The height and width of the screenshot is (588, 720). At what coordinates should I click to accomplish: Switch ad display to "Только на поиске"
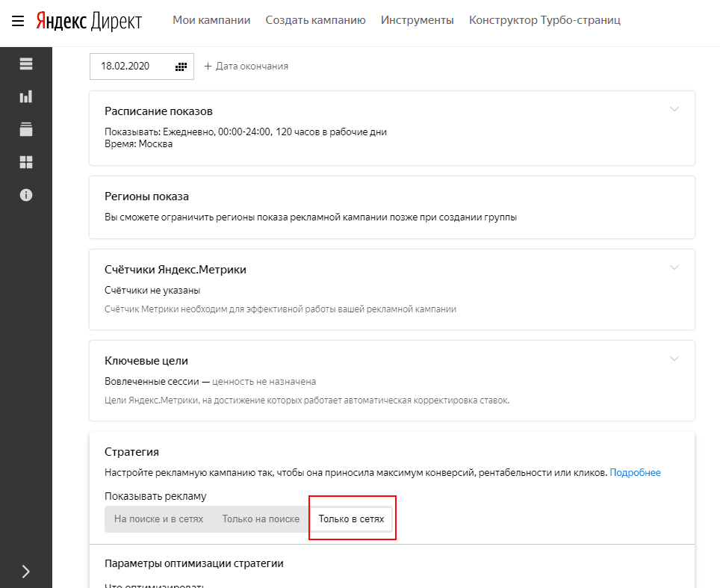click(x=261, y=519)
